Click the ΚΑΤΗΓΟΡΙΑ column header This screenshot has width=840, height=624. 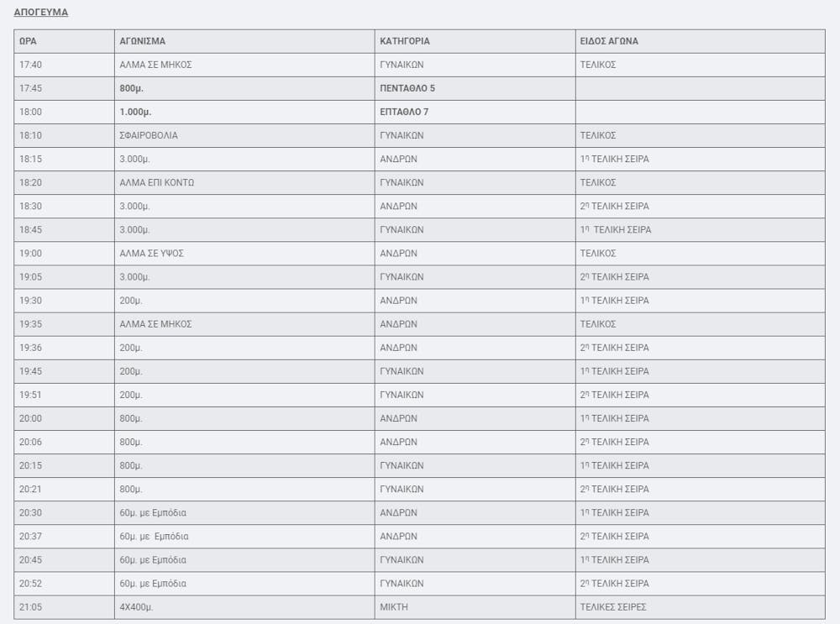(405, 41)
